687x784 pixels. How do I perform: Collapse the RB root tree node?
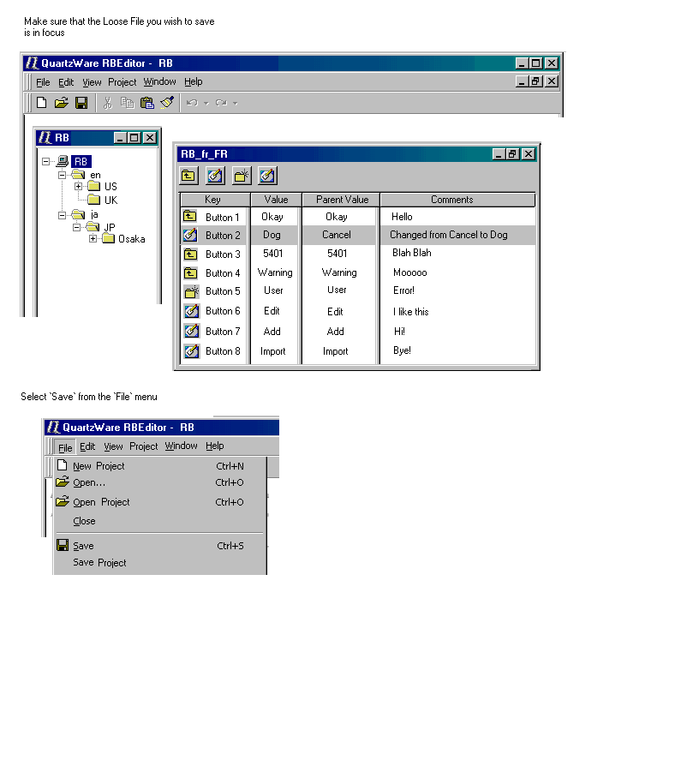(46, 161)
